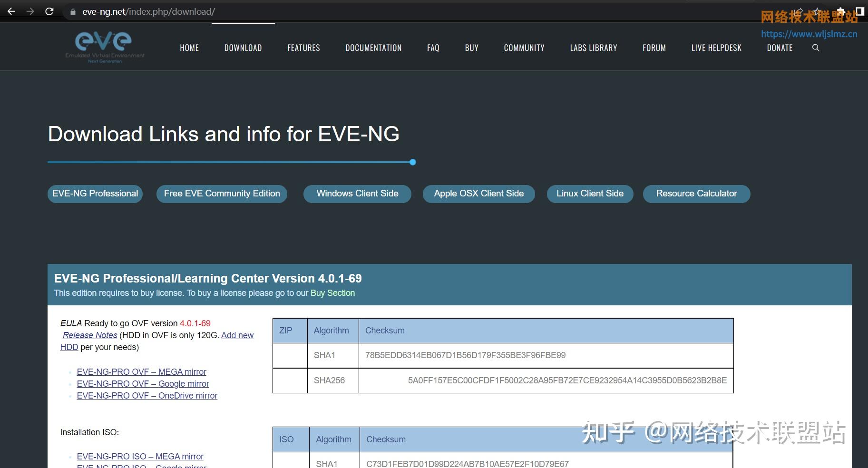Open the LIVE HELPDESK page
Image resolution: width=868 pixels, height=468 pixels.
click(x=716, y=48)
